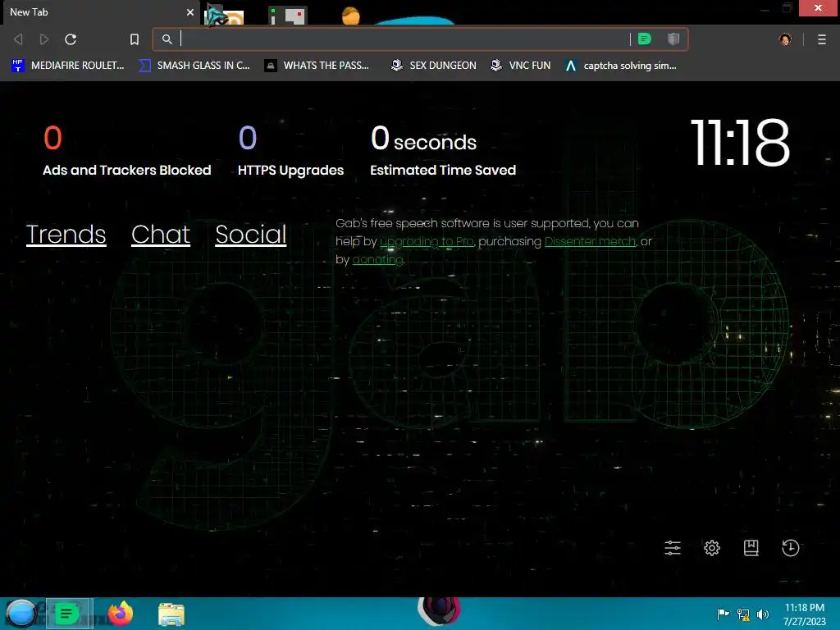Open the Windows Start orb
Viewport: 840px width, 630px height.
point(21,614)
